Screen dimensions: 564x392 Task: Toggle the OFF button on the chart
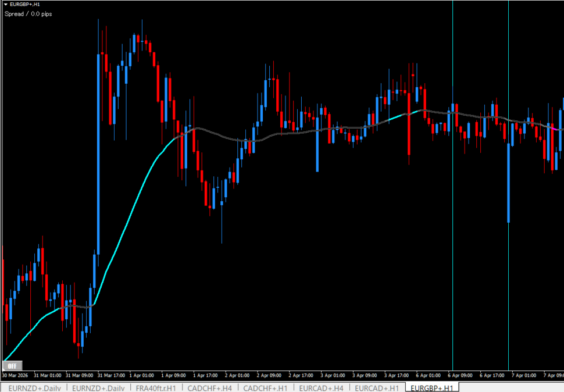click(11, 366)
